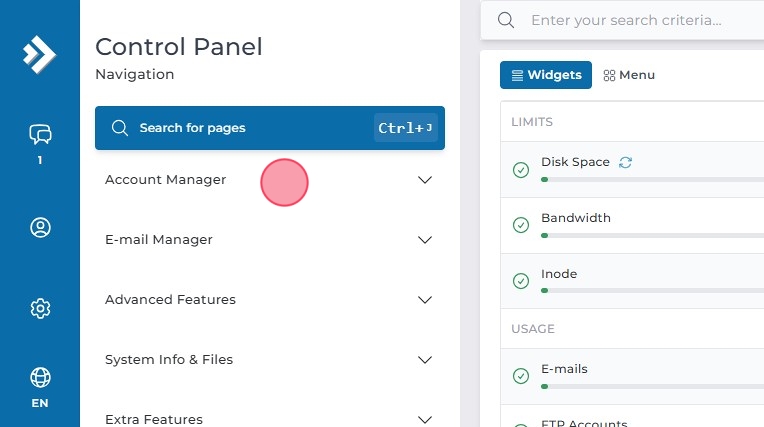Expand System Info & Files section
This screenshot has width=764, height=427.
(x=425, y=360)
